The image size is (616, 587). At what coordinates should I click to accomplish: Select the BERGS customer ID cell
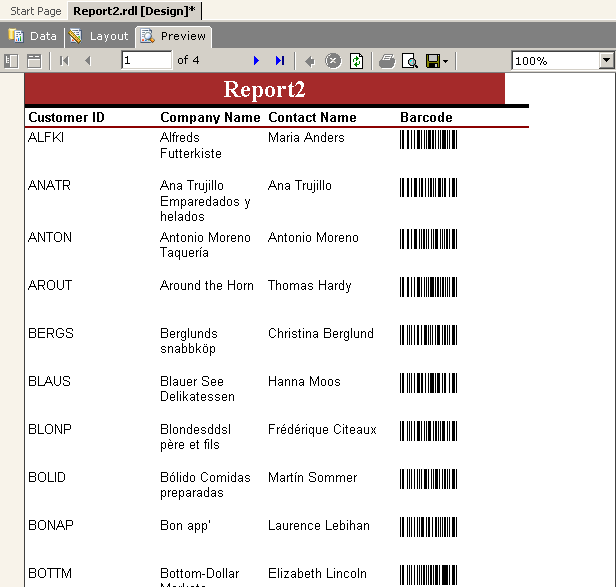pos(51,333)
